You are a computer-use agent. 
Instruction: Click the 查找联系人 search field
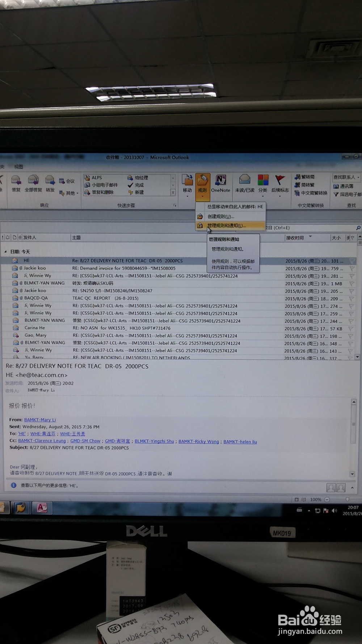[346, 177]
